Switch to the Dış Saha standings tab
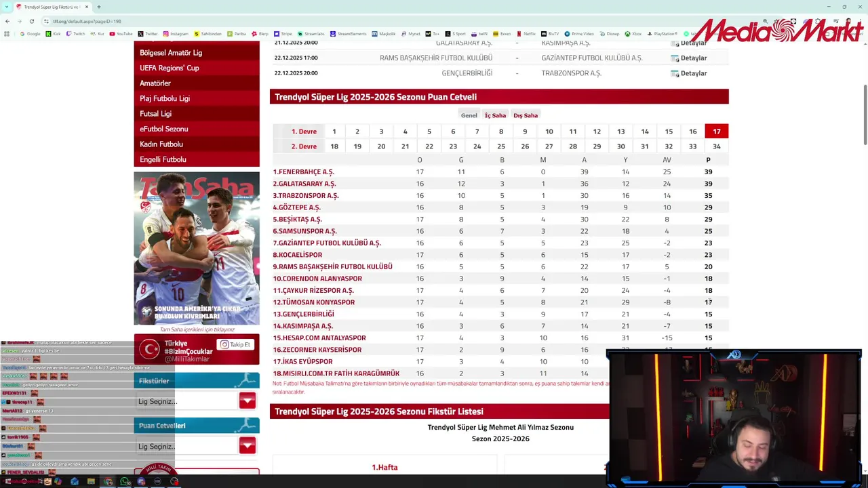Image resolution: width=868 pixels, height=488 pixels. point(526,115)
